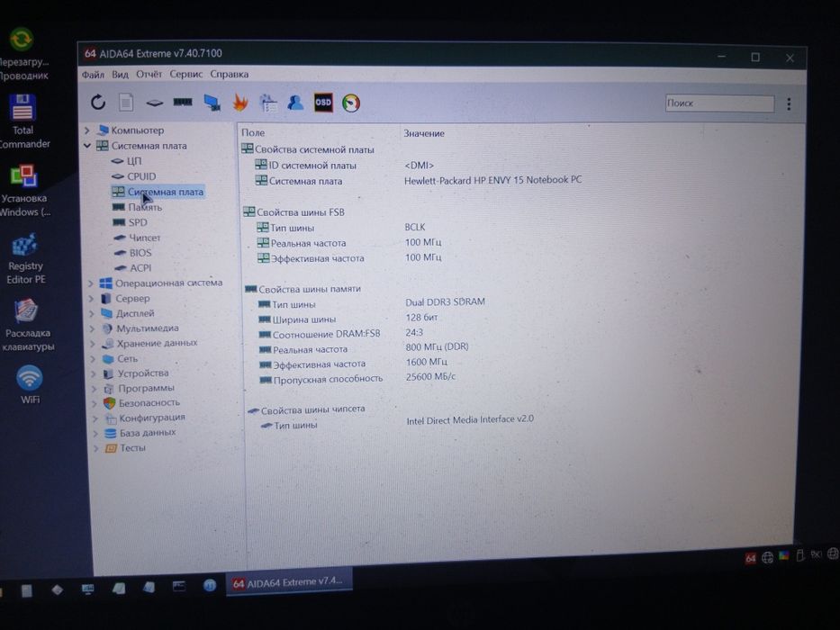Click the Свойства шины памяти group header
The image size is (840, 630).
tap(303, 289)
